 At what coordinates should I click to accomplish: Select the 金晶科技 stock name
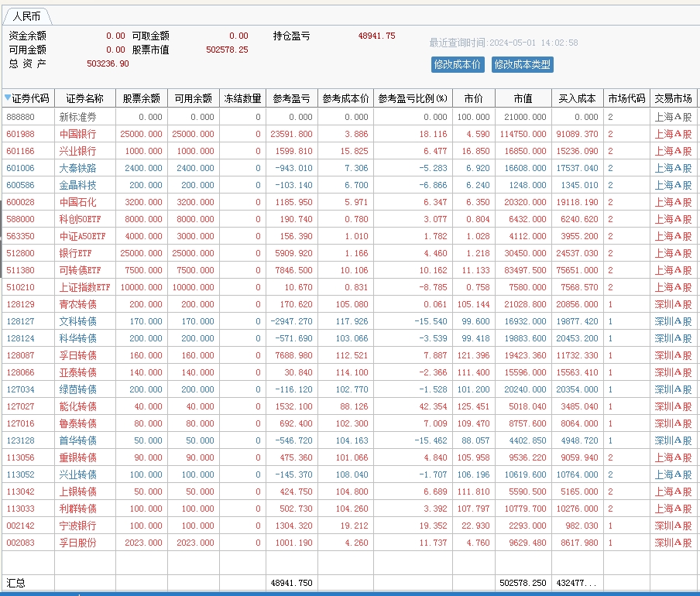pyautogui.click(x=77, y=185)
